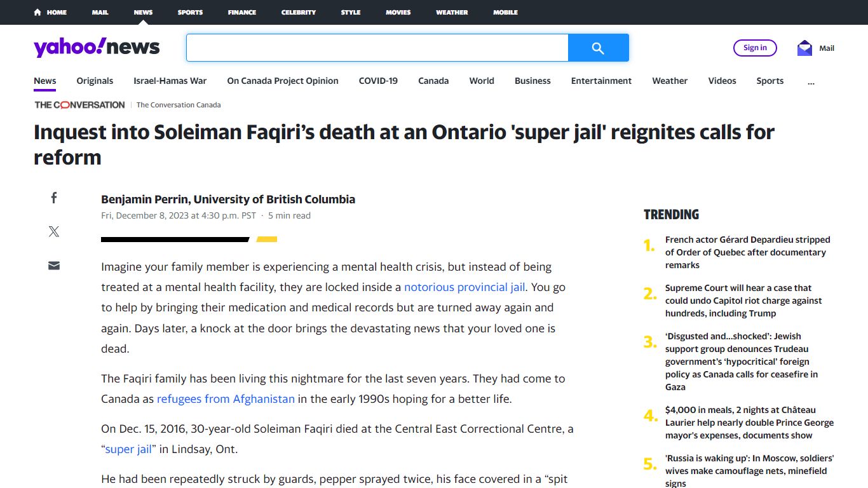Open the 'notorious provincial jail' link
This screenshot has height=488, width=868.
pyautogui.click(x=465, y=287)
